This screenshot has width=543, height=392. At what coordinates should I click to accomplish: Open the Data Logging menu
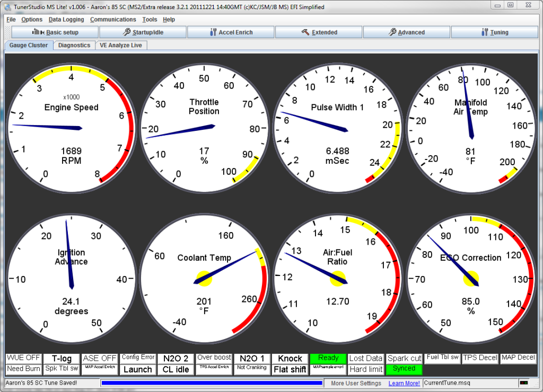coord(66,20)
